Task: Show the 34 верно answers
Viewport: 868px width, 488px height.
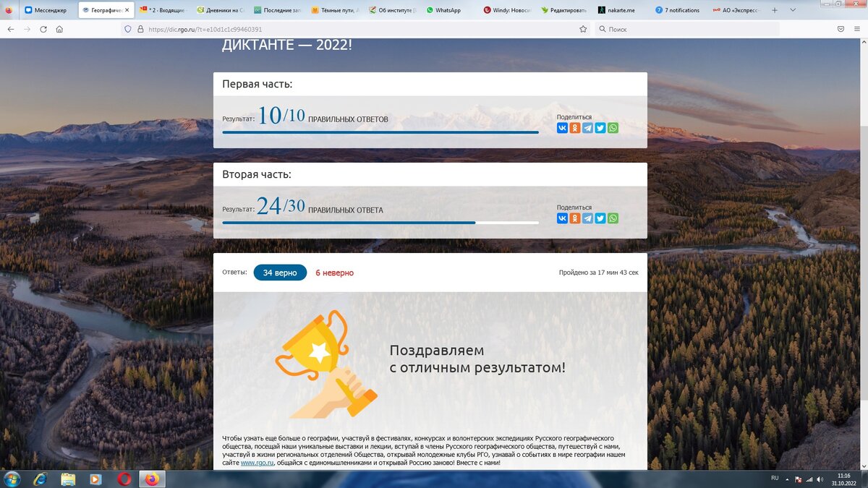Action: coord(280,273)
